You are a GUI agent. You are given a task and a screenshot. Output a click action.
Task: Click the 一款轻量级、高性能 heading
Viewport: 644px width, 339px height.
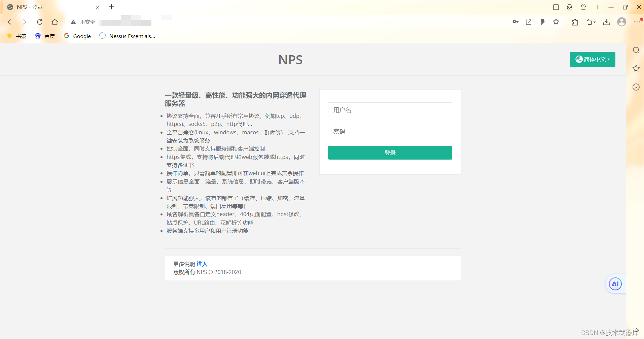tap(235, 99)
